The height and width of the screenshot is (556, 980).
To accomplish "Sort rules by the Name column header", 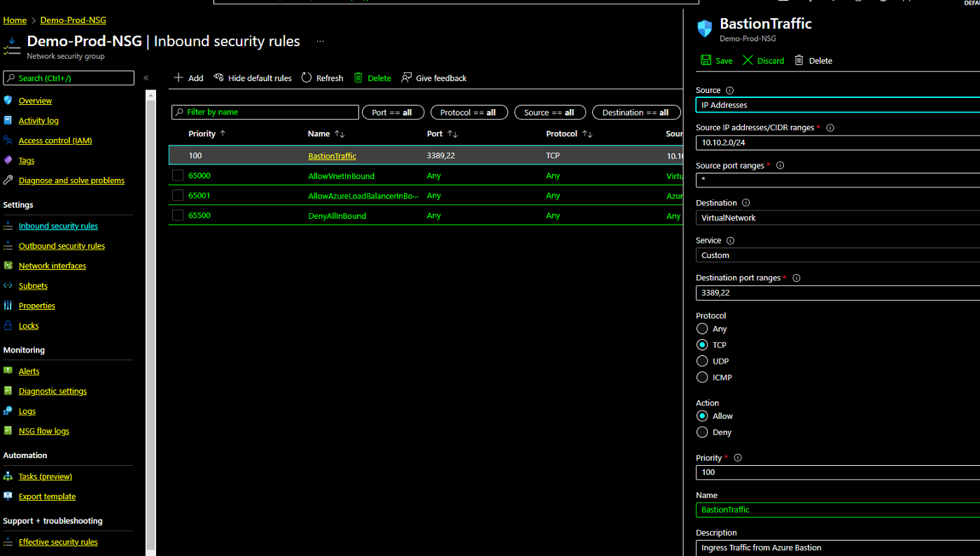I will [326, 134].
